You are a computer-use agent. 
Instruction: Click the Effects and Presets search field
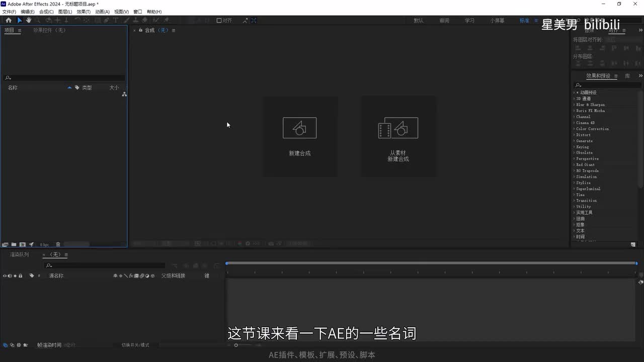608,85
